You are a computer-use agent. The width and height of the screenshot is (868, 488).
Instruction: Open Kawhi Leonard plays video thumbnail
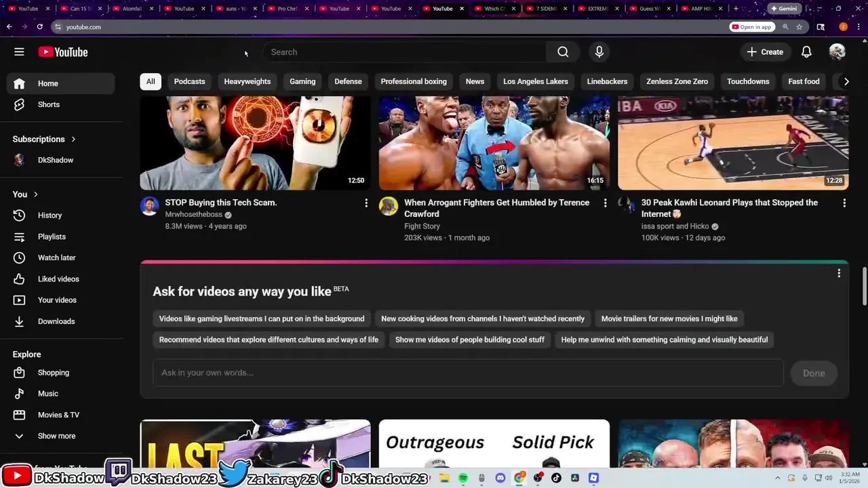click(x=733, y=143)
